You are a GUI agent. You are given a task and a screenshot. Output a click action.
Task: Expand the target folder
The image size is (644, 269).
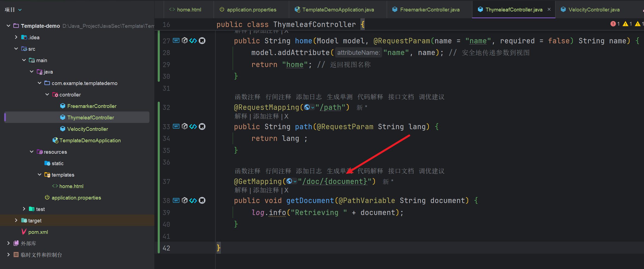coord(16,220)
